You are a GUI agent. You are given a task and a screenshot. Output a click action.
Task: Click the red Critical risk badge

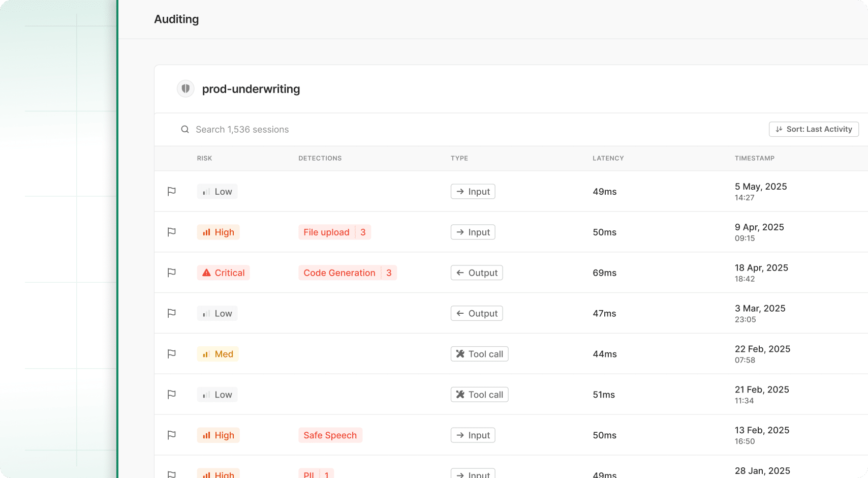point(223,273)
